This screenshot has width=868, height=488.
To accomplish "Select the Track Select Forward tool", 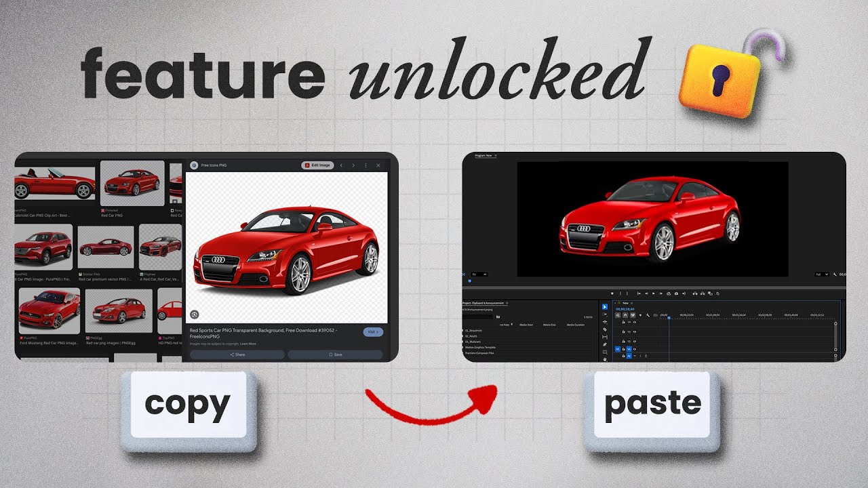I will tap(605, 314).
